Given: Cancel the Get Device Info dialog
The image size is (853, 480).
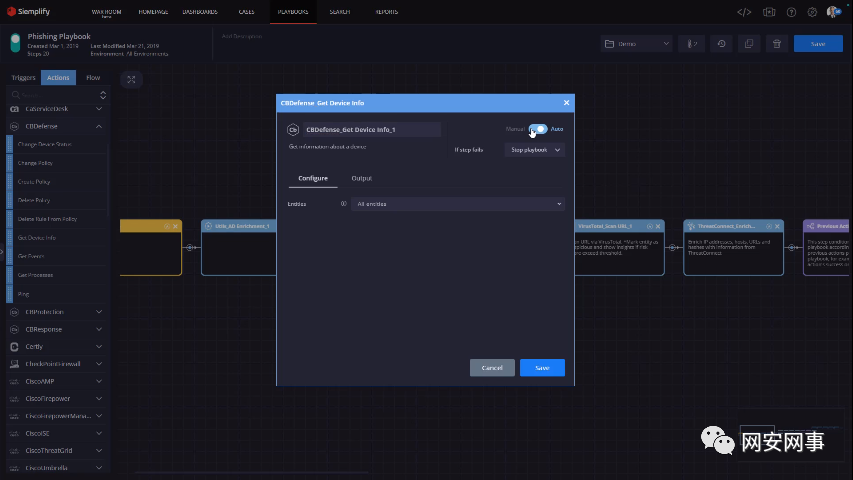Looking at the screenshot, I should coord(492,368).
